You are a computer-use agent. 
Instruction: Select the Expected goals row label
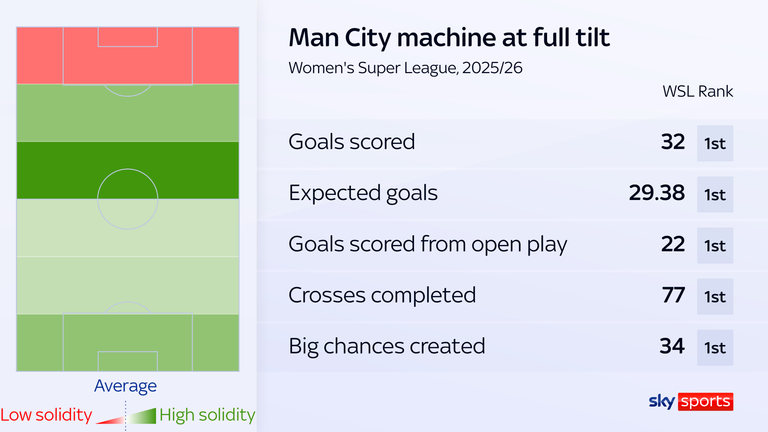[363, 194]
